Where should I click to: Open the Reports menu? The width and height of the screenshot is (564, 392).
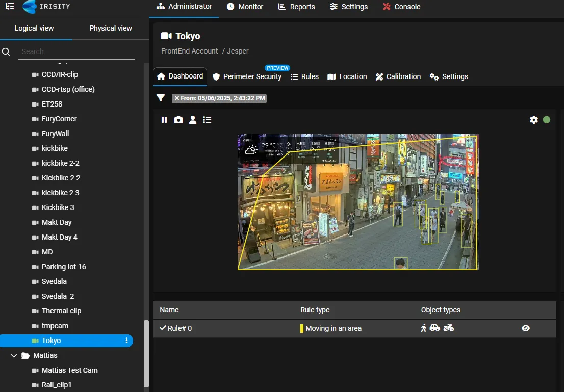297,7
